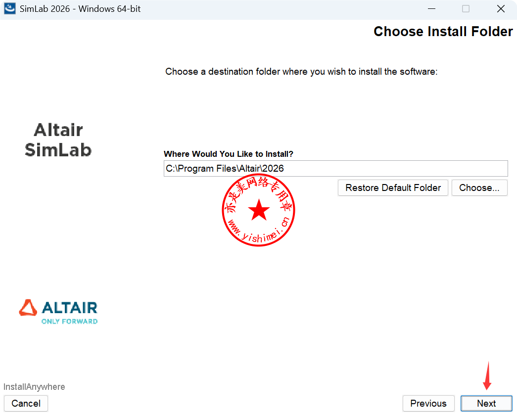Click the SimLab installer title bar icon
Screen dimensions: 517x420
pos(9,9)
